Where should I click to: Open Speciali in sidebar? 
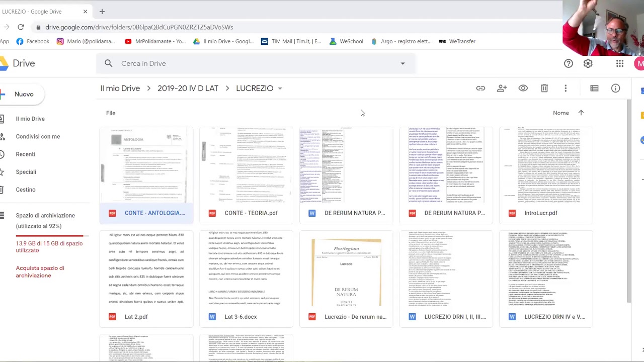click(26, 172)
